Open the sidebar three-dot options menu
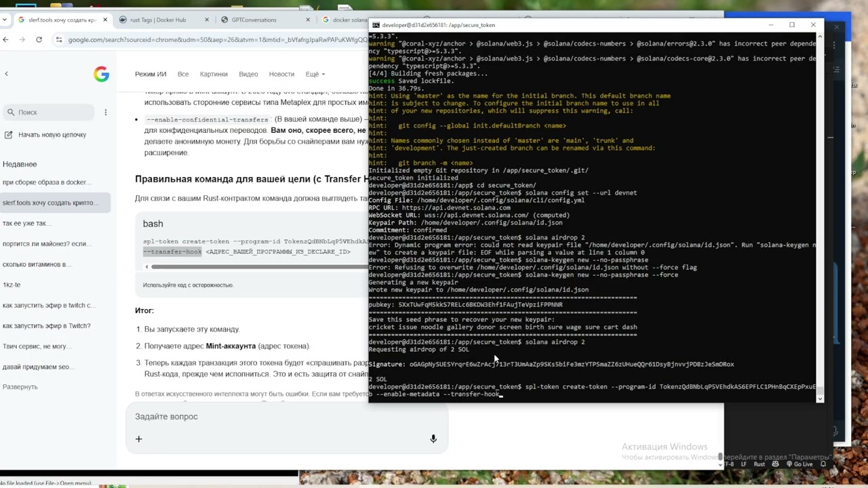The height and width of the screenshot is (488, 868). point(106,113)
